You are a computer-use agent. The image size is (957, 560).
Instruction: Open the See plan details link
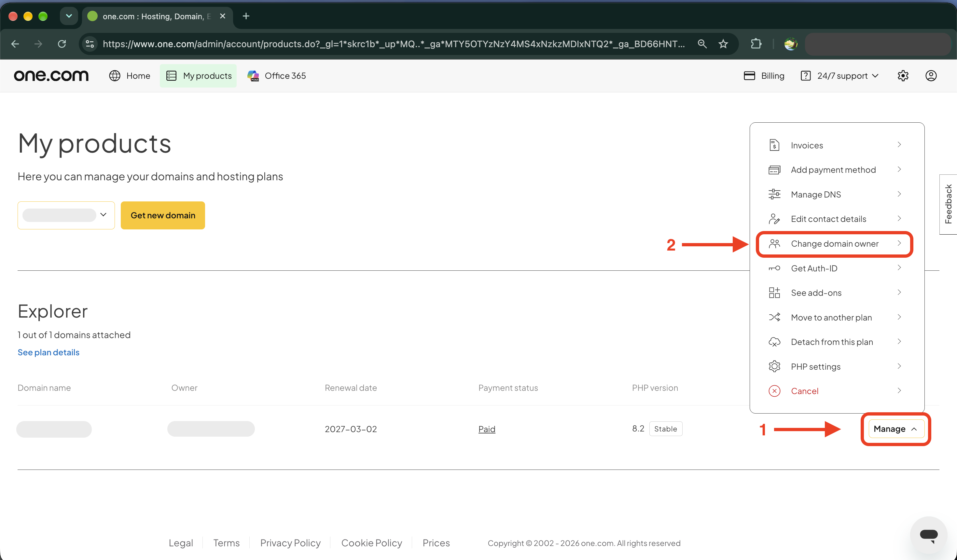(49, 352)
